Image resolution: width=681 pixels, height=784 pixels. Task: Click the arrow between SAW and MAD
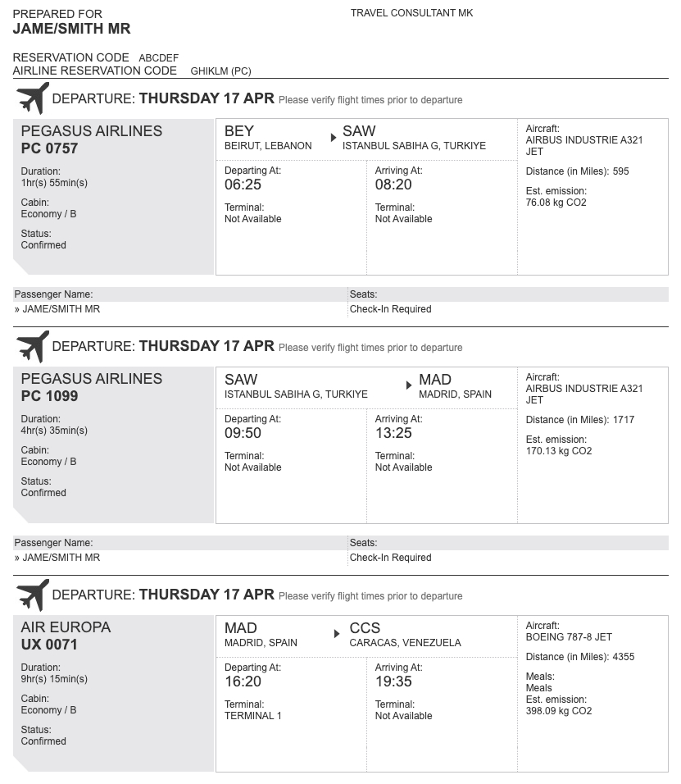409,385
